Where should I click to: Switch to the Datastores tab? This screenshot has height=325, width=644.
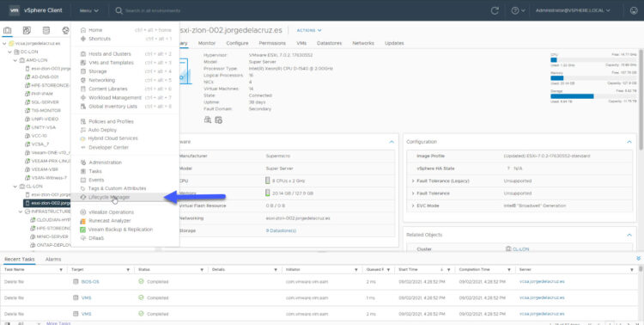pyautogui.click(x=330, y=43)
